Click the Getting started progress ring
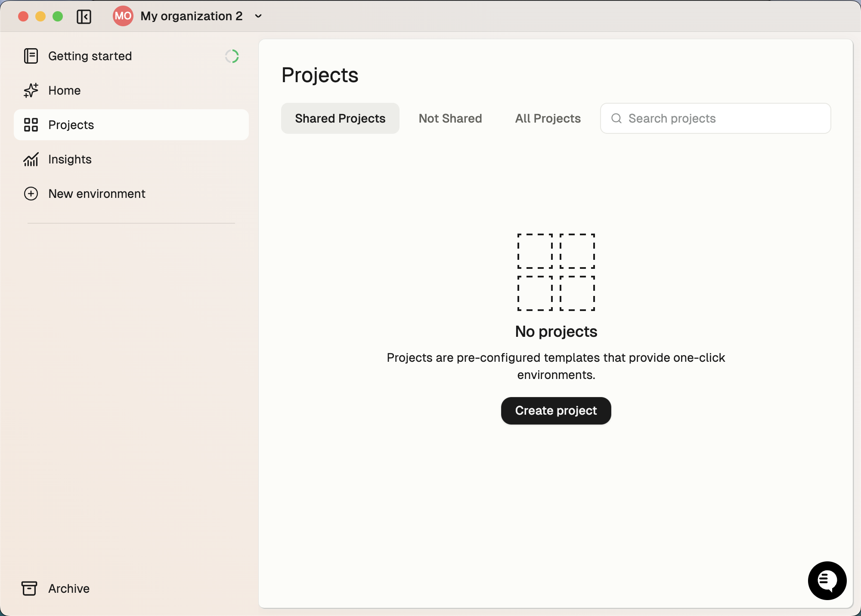861x616 pixels. 232,56
